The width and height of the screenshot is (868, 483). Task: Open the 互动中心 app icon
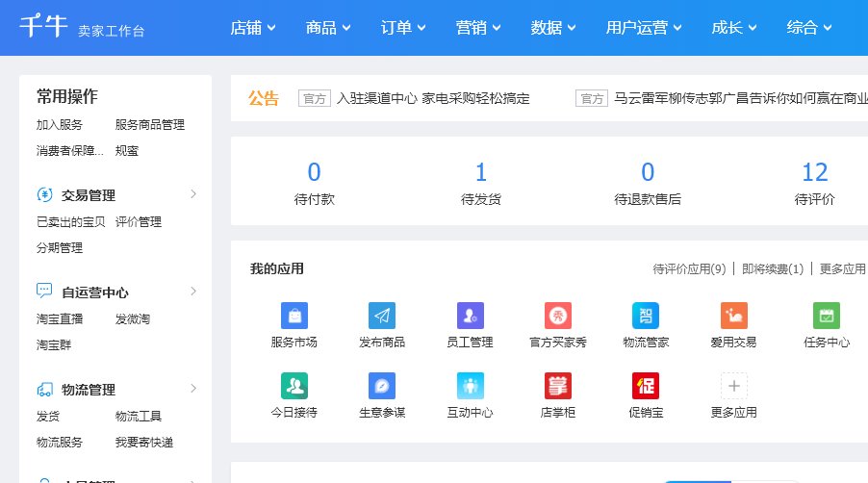[x=470, y=386]
